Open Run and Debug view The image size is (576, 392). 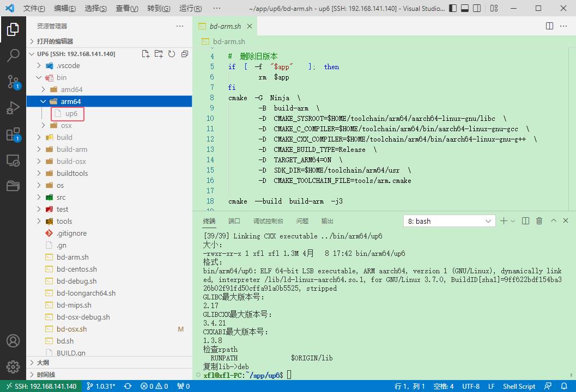click(x=13, y=108)
